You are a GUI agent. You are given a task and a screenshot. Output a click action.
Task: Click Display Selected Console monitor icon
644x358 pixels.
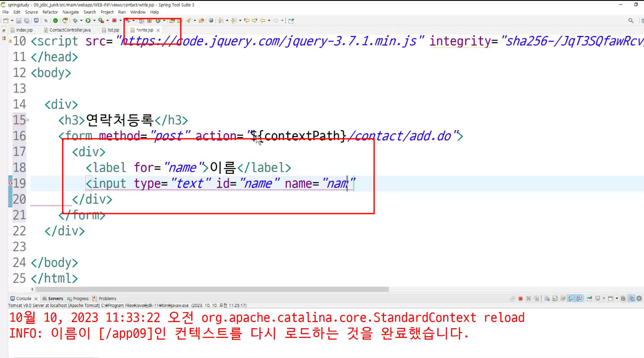pyautogui.click(x=598, y=298)
